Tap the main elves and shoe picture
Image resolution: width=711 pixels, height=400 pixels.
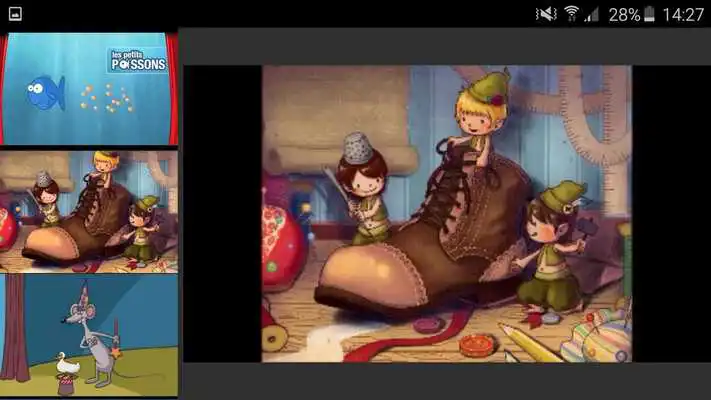(447, 214)
